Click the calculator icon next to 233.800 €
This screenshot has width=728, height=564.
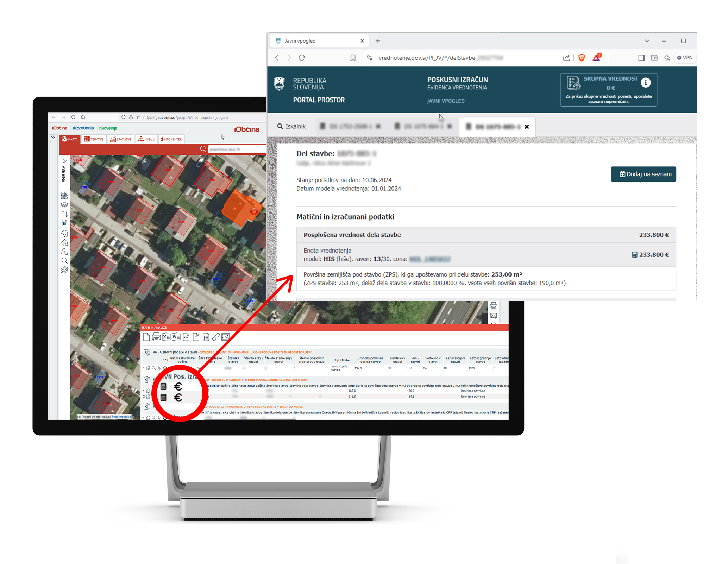(x=634, y=255)
